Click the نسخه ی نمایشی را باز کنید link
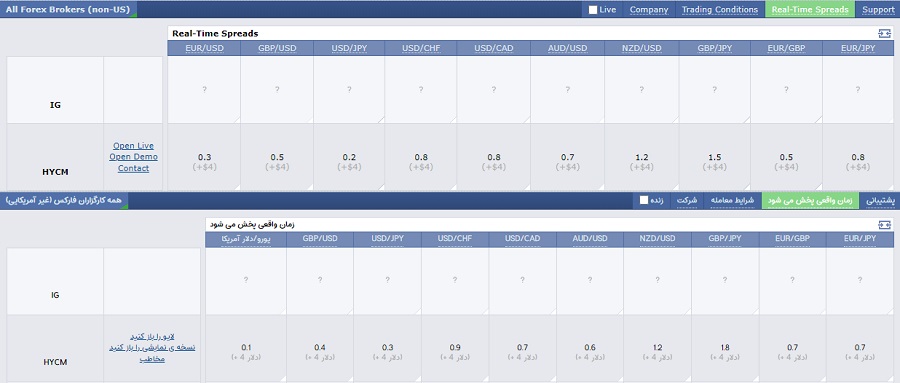Viewport: 900px width, 383px height. tap(152, 347)
